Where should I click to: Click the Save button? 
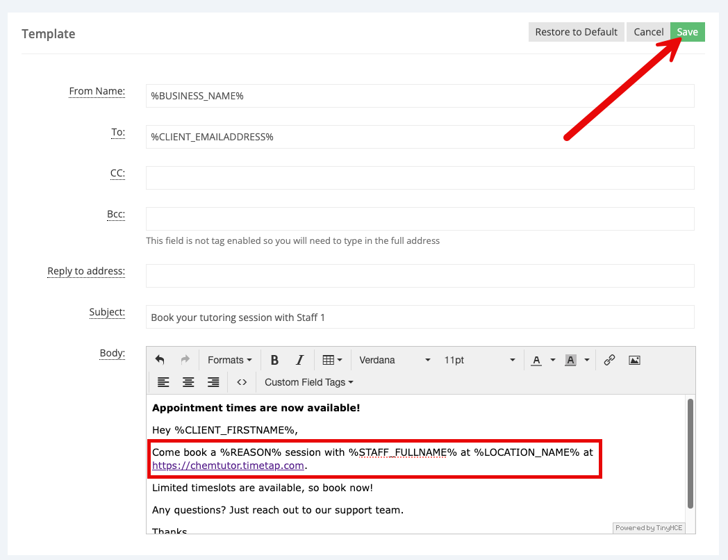pyautogui.click(x=687, y=32)
